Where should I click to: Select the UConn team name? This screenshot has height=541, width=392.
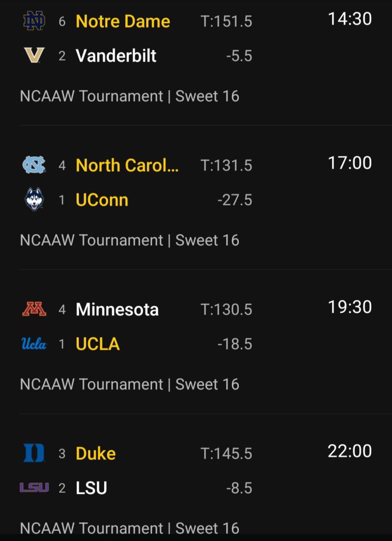pos(102,200)
